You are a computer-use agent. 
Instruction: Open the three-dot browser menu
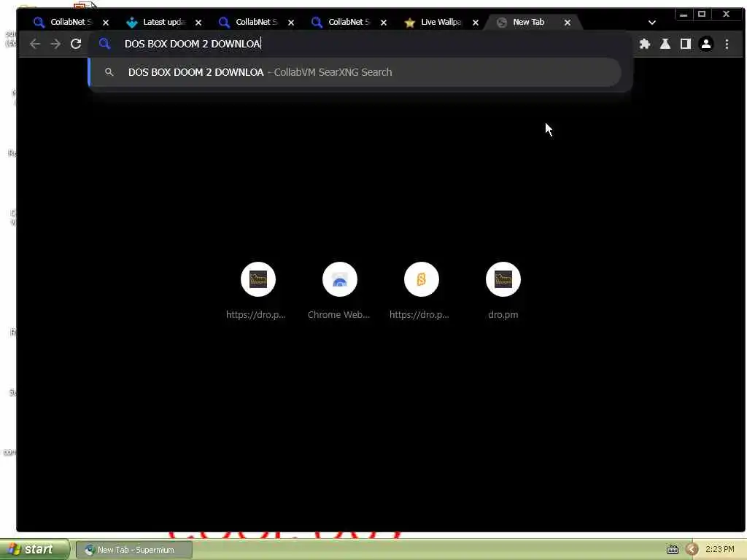click(727, 44)
